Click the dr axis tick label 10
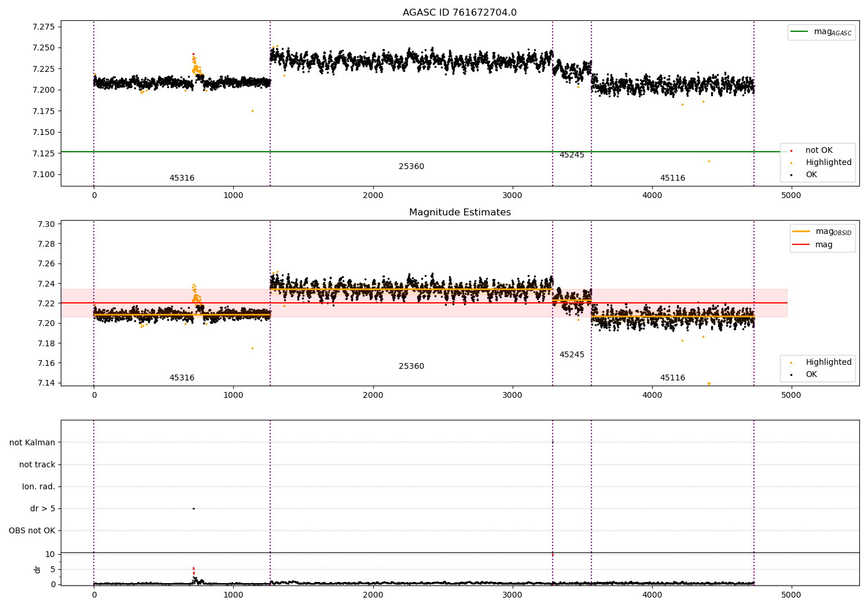 50,555
